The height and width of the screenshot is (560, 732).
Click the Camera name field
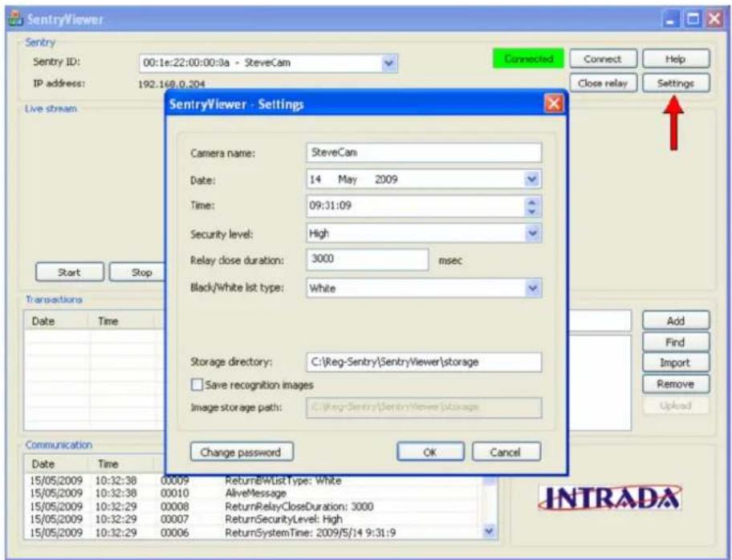coord(424,152)
